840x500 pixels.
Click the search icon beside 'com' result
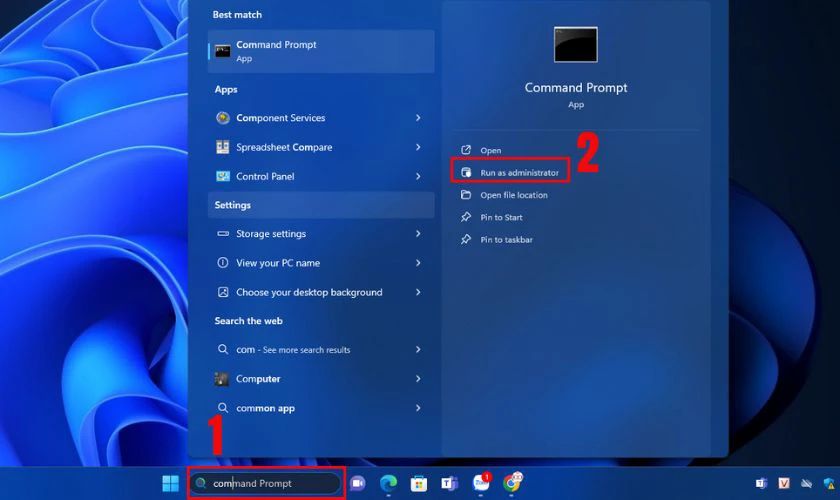[223, 349]
